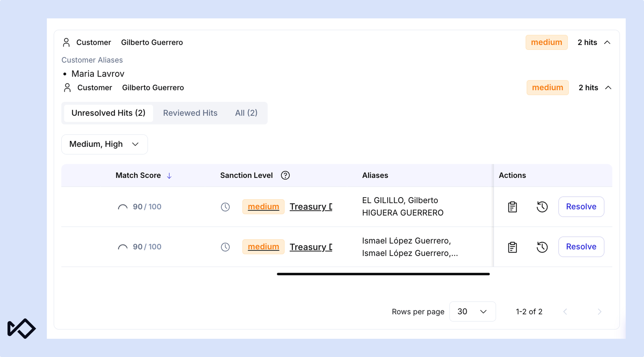Screen dimensions: 644x357
Task: Click 90 / 100 score in Ismael López row
Action: (147, 247)
